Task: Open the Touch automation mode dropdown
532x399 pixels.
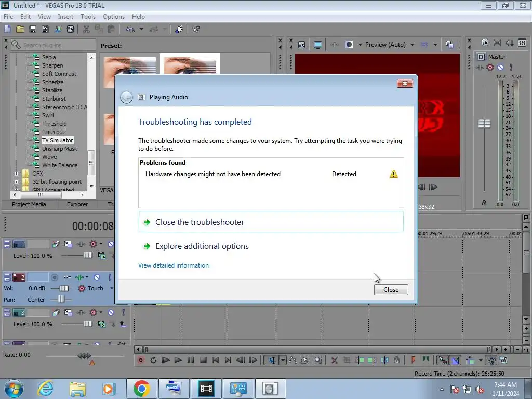Action: [112, 288]
